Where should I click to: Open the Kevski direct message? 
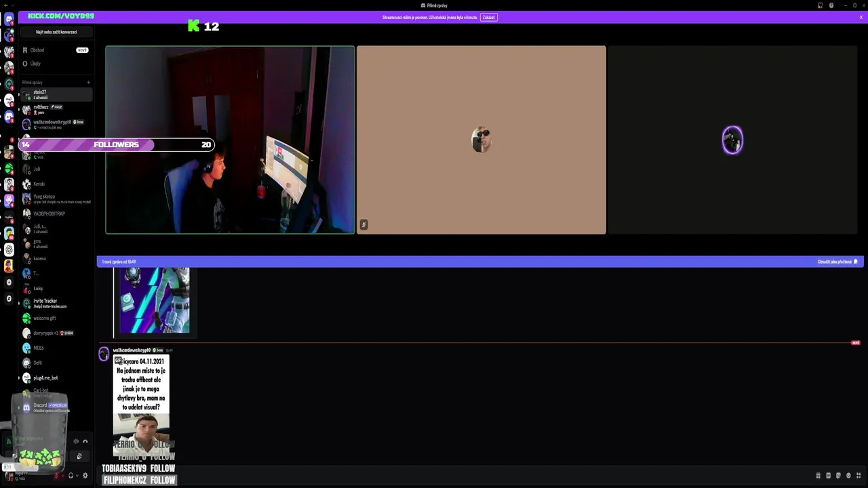(x=57, y=184)
